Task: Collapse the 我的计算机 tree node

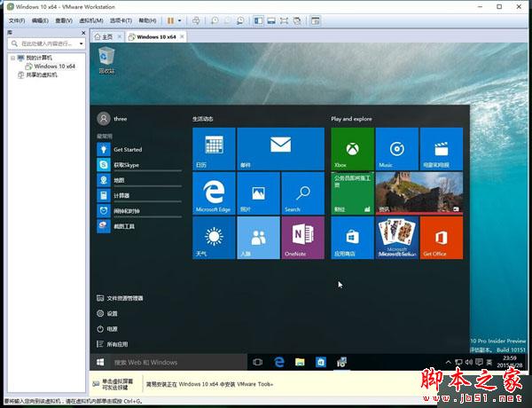Action: point(12,58)
